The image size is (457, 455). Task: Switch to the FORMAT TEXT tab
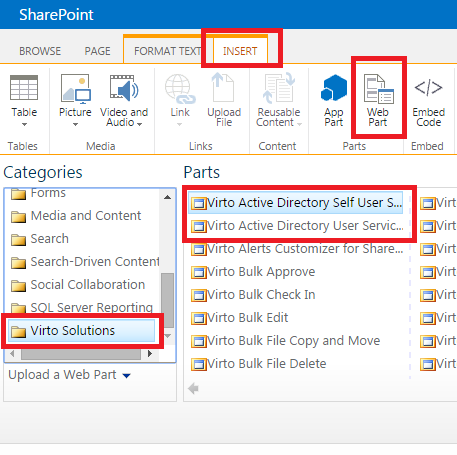pos(168,51)
